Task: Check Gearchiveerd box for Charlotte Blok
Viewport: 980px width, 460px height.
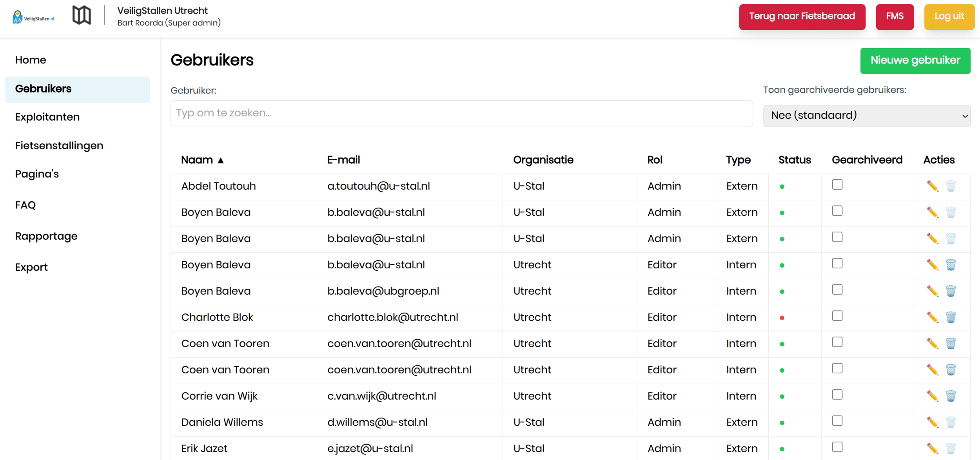Action: [837, 316]
